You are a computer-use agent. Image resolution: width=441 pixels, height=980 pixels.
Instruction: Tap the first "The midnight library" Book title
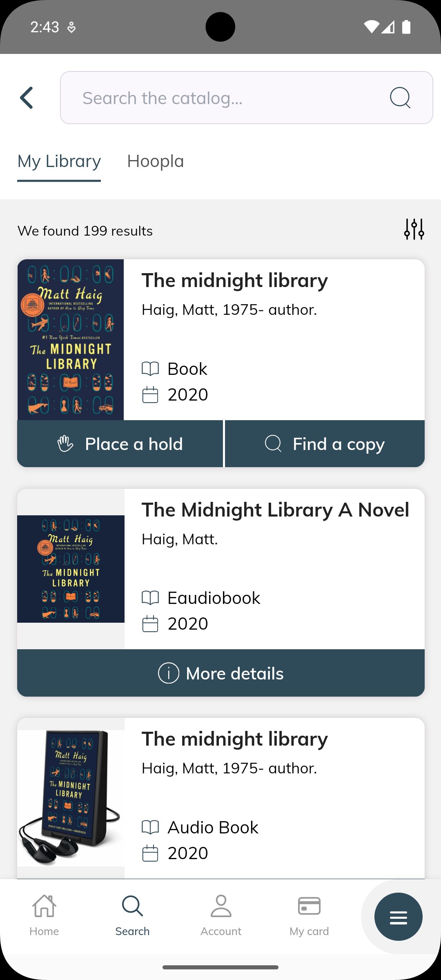pos(234,281)
